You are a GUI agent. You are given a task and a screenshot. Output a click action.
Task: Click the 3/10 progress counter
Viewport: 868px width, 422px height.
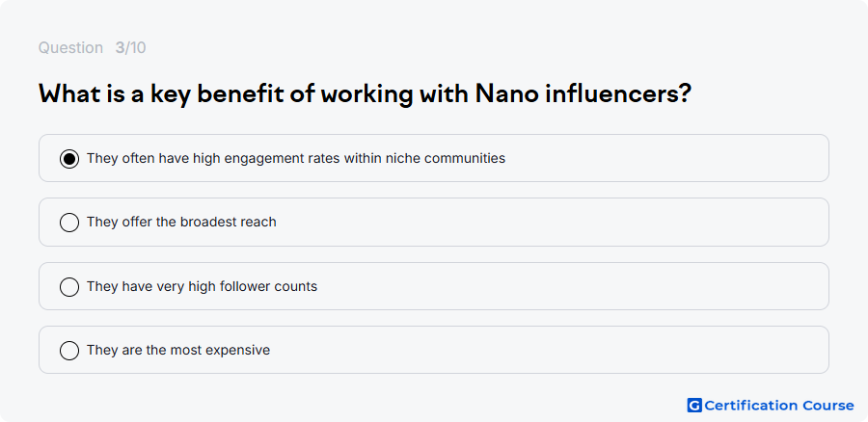pos(130,48)
